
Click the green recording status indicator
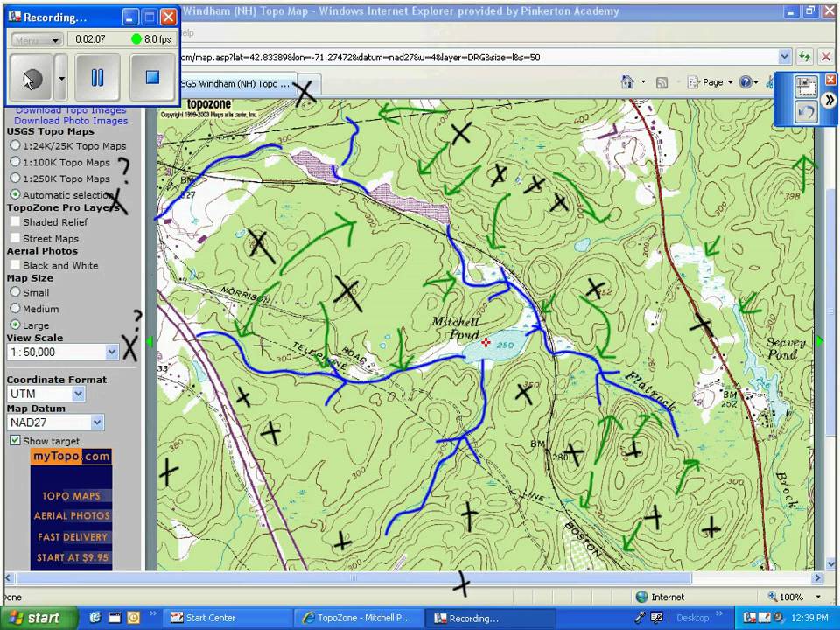(136, 39)
